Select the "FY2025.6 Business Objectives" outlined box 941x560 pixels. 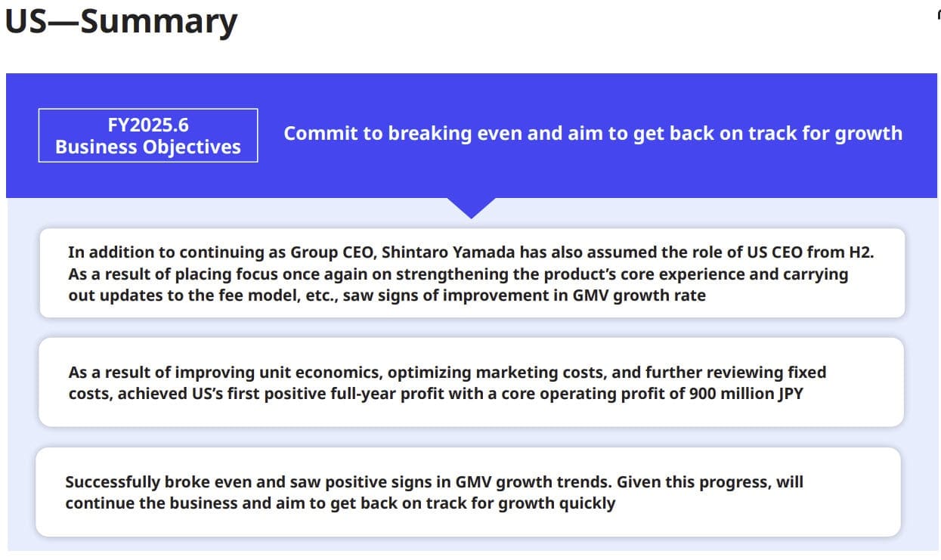tap(148, 135)
